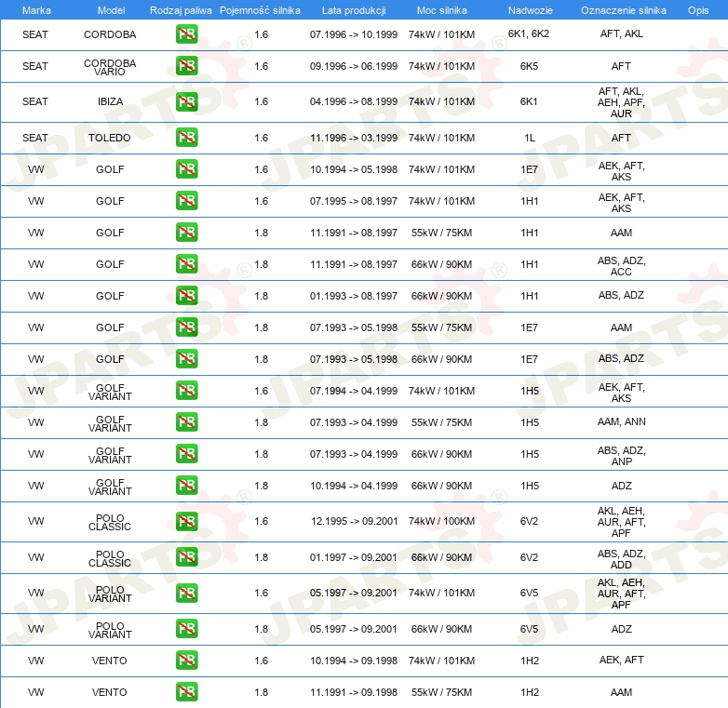This screenshot has height=708, width=728.
Task: Click fuel icon in POLO CLASSIC 1.6 row
Action: pyautogui.click(x=186, y=522)
